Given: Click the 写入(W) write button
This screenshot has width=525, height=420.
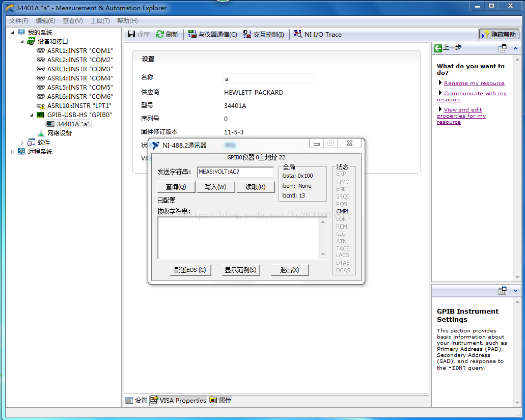Looking at the screenshot, I should 215,187.
